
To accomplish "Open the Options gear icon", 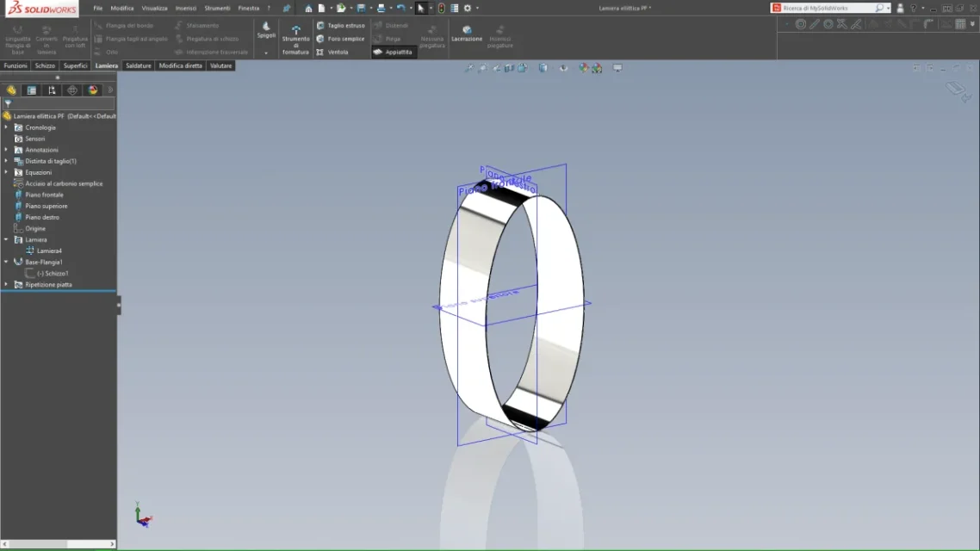I will click(x=468, y=8).
